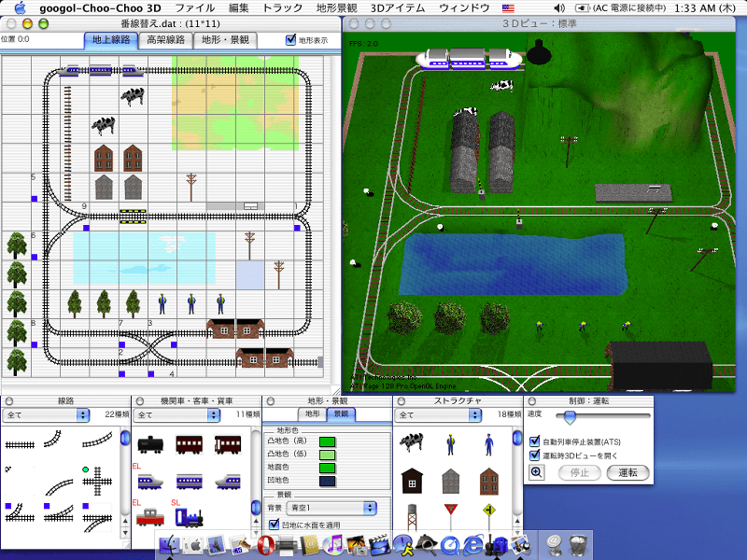Viewport: 747px width, 560px height.
Task: Pick the yellow-vest worker figure in palette
Action: (x=450, y=444)
